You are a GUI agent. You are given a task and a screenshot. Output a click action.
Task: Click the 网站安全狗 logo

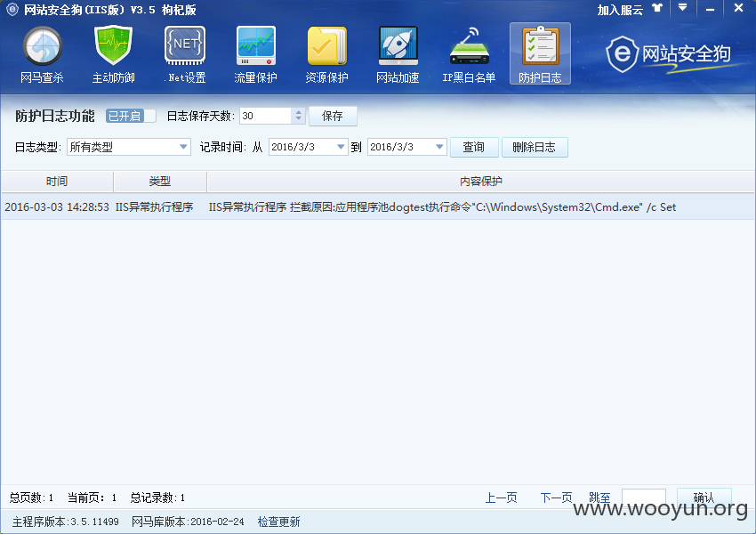669,54
